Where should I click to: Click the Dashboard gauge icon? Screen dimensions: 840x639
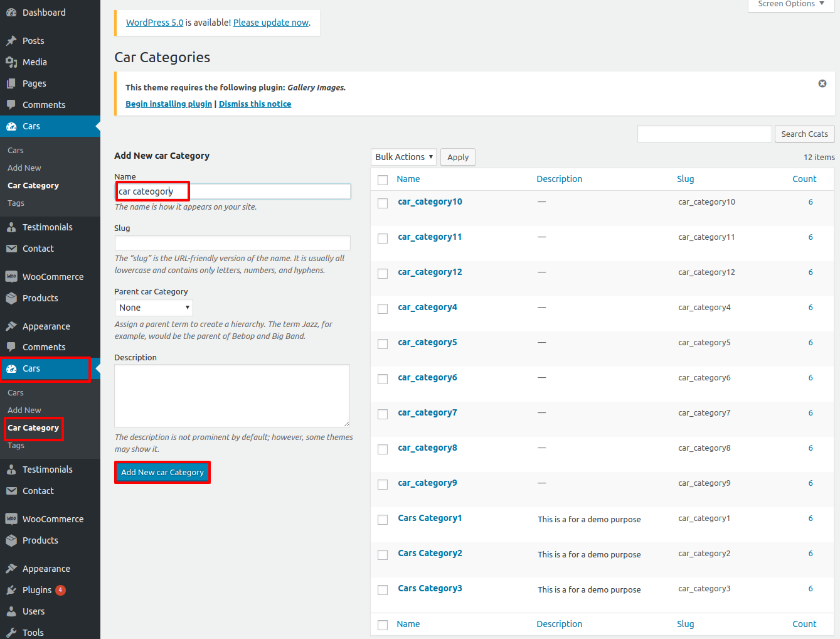pyautogui.click(x=11, y=13)
